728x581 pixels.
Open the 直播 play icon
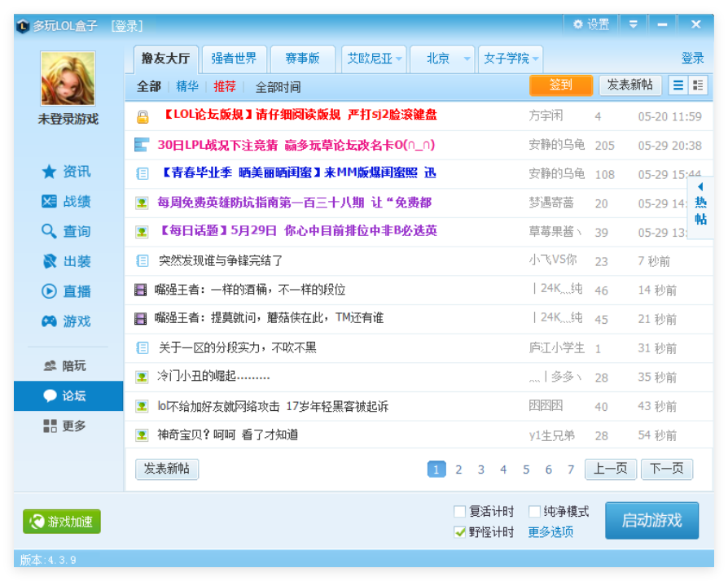(49, 291)
